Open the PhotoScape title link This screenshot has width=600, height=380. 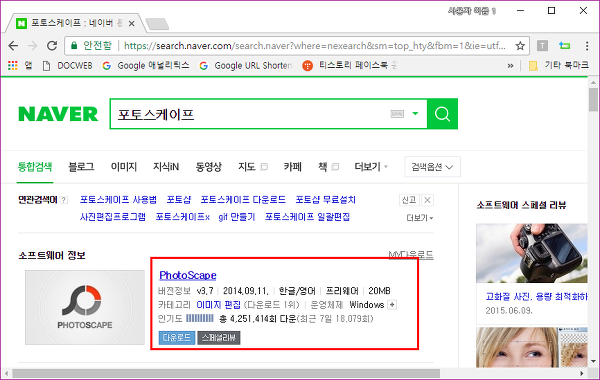[x=188, y=275]
